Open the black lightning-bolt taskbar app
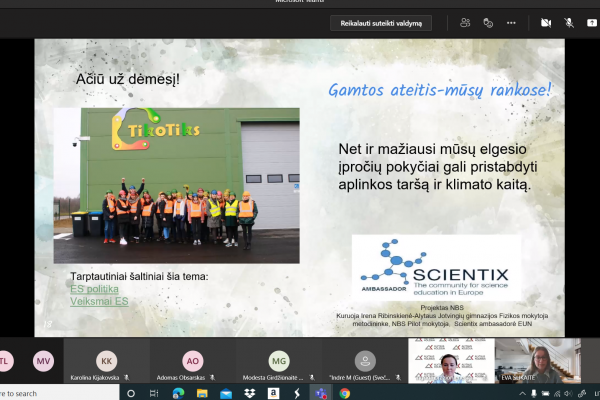The width and height of the screenshot is (600, 400). click(x=297, y=393)
